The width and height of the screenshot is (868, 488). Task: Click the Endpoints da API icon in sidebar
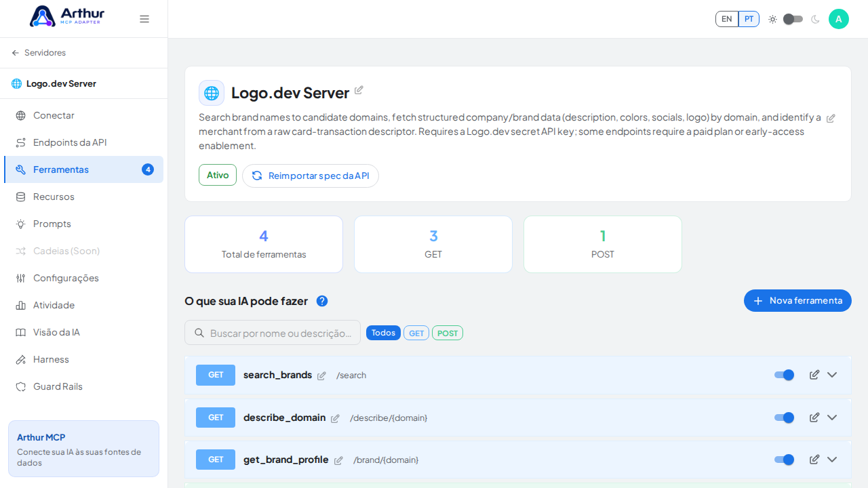click(x=21, y=142)
